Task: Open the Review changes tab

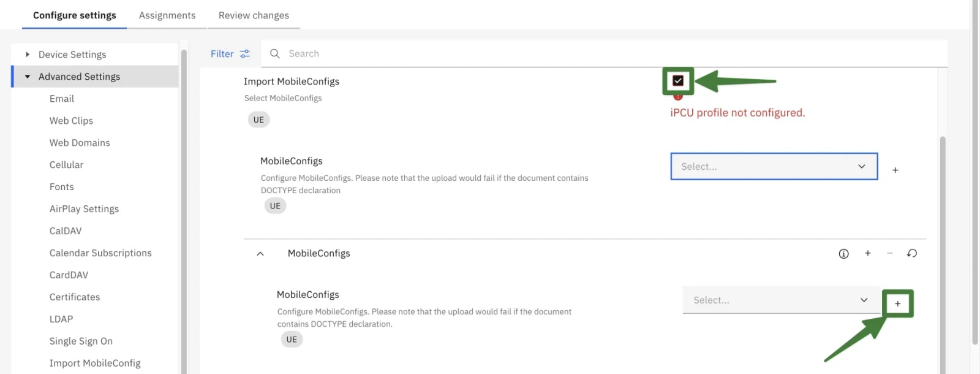Action: 253,15
